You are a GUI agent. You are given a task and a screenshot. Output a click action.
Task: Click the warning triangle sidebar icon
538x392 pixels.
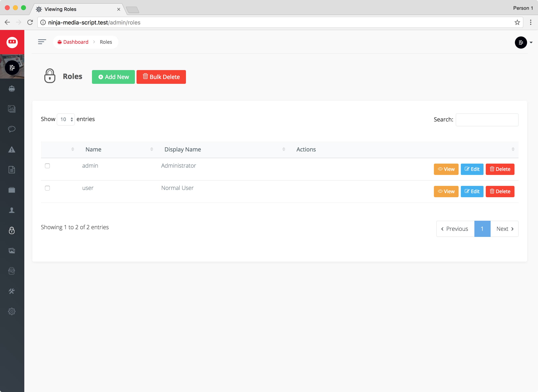[12, 149]
